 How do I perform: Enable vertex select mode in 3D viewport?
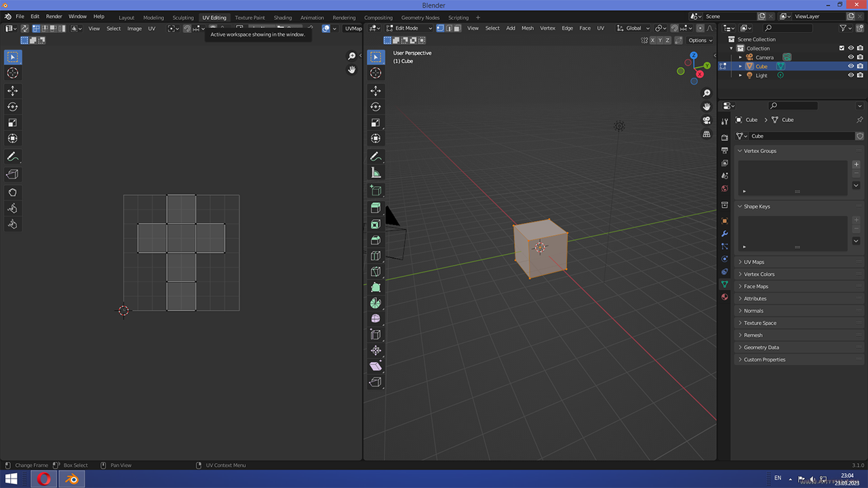(440, 28)
